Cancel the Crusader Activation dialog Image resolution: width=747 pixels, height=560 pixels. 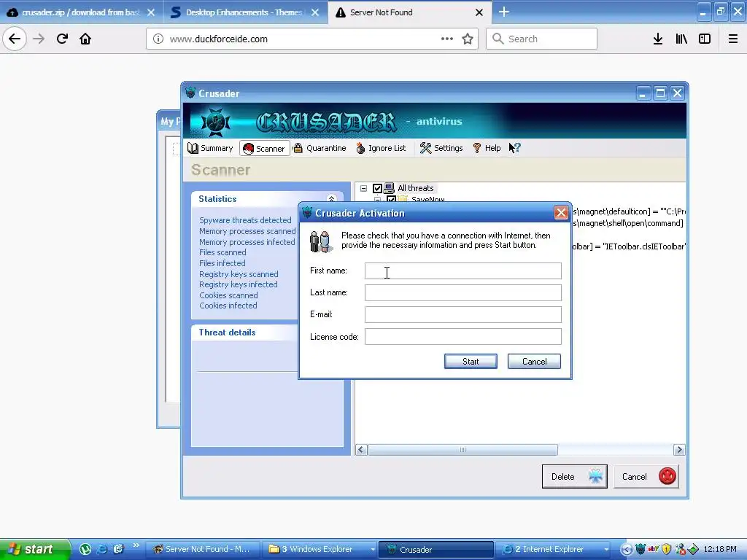[x=534, y=362]
